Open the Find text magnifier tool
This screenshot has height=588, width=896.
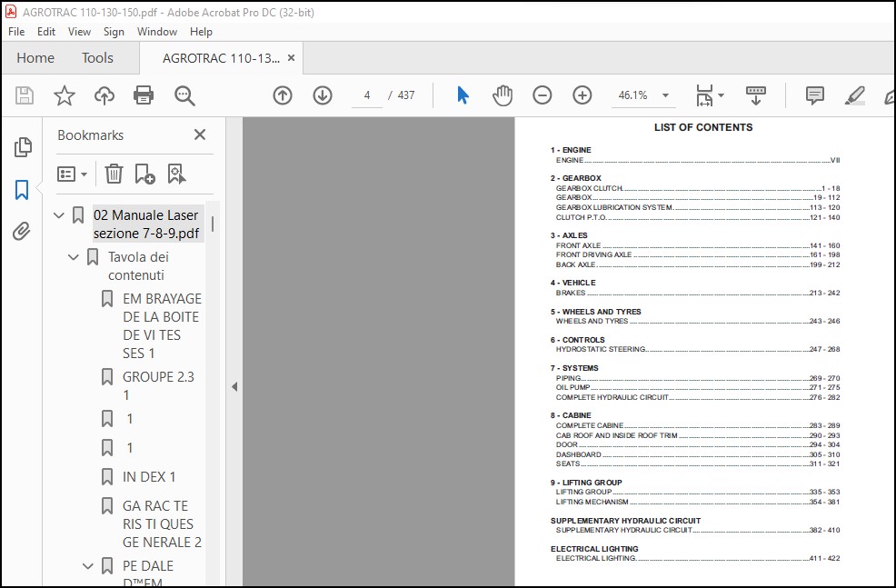[x=184, y=95]
